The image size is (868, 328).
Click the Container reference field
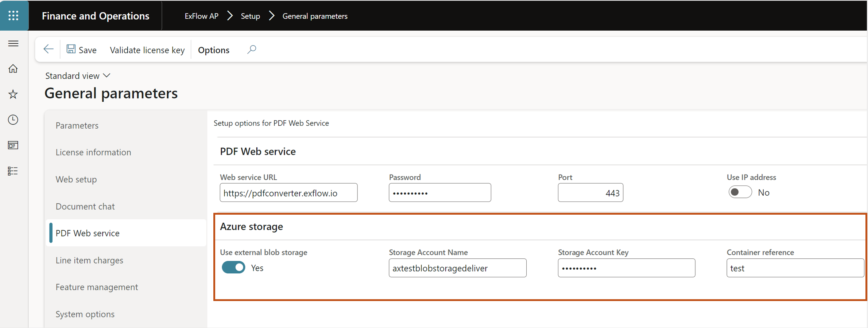point(795,268)
